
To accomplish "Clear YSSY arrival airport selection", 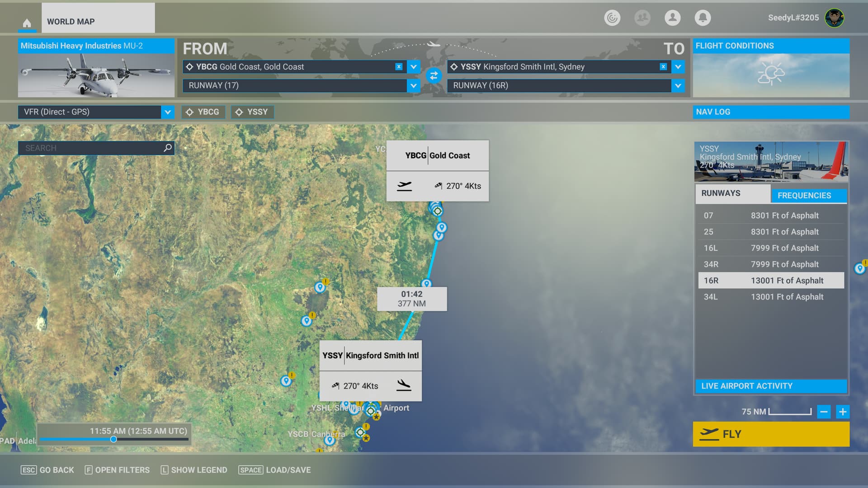I will [663, 66].
